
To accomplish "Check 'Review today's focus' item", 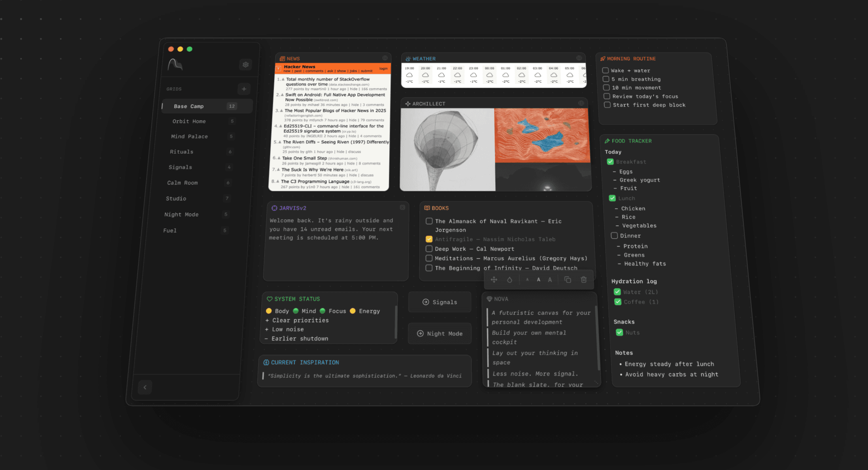I will [x=607, y=96].
